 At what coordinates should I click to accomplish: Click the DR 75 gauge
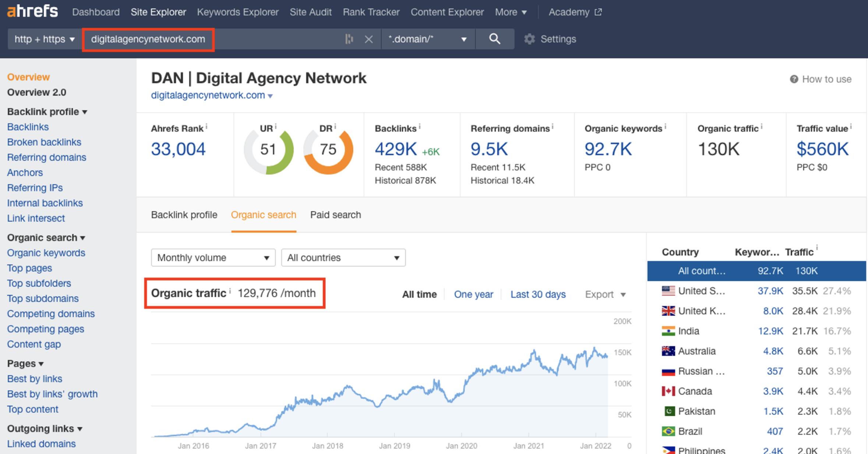[x=328, y=149]
